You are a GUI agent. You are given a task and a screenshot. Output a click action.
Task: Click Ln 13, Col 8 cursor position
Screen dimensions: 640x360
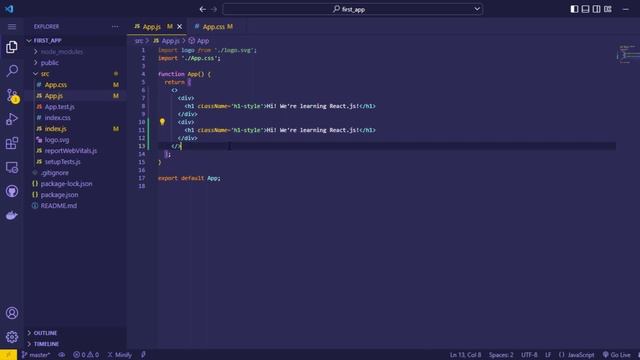(x=465, y=355)
